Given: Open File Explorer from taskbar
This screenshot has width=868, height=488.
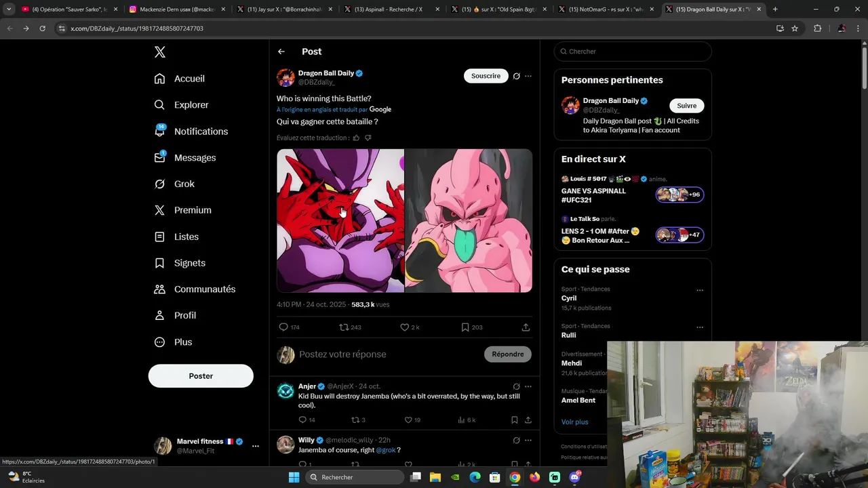Looking at the screenshot, I should [x=435, y=477].
